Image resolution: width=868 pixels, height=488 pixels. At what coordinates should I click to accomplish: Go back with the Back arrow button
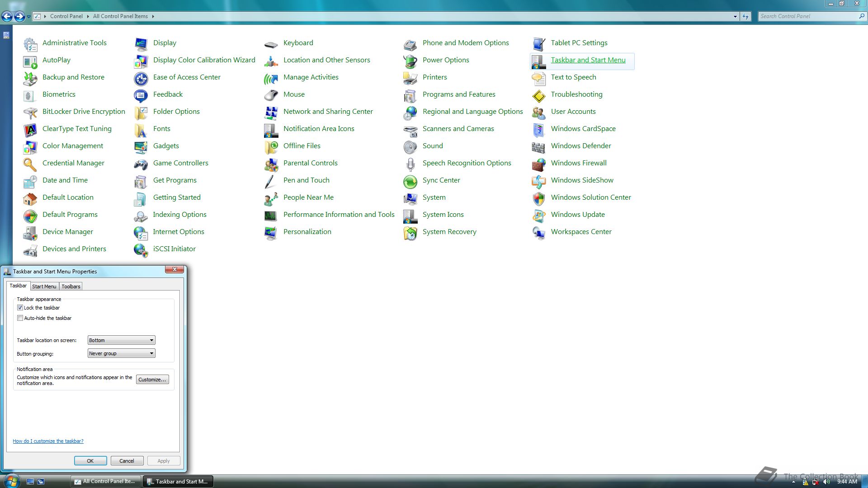point(7,17)
